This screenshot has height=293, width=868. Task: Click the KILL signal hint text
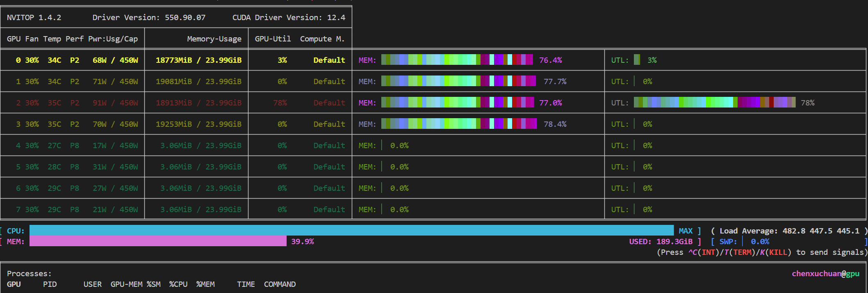[x=778, y=252]
